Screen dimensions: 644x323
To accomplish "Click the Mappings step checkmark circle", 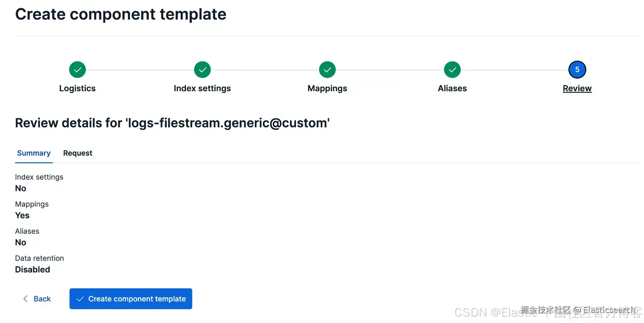I will pyautogui.click(x=327, y=70).
